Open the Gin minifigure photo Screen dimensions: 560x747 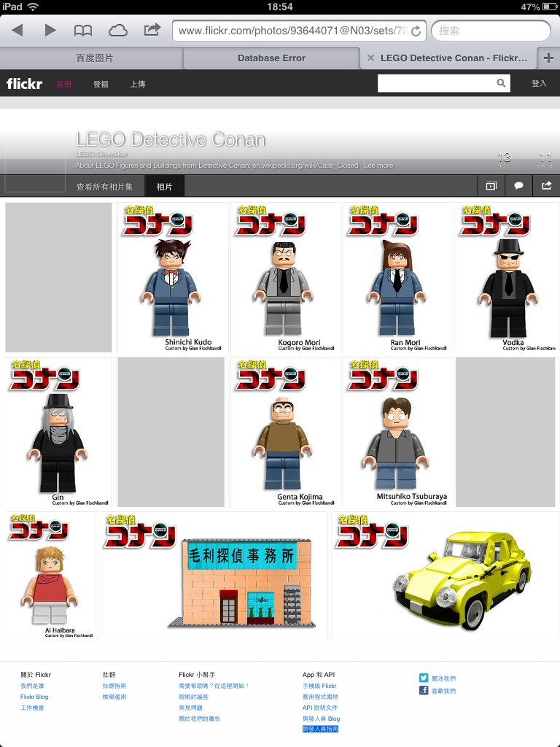[58, 432]
